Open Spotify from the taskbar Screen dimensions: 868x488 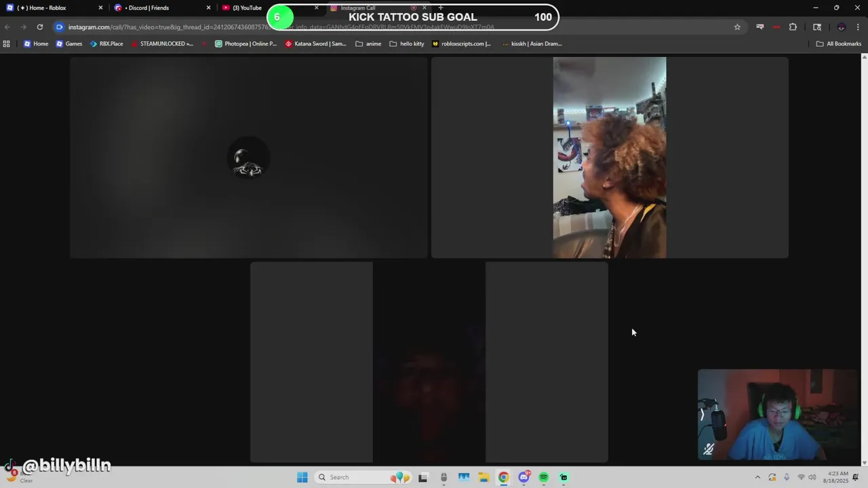tap(543, 477)
